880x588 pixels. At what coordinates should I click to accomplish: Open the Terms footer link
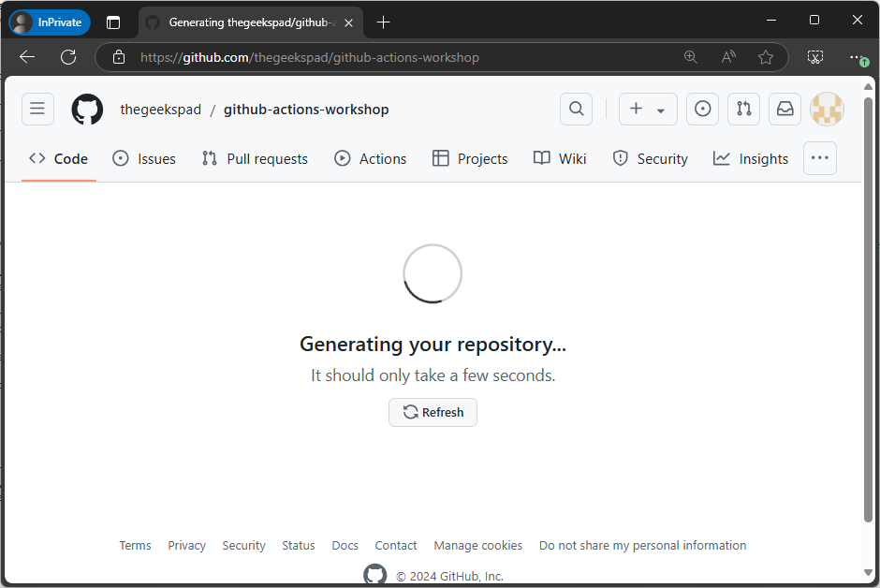click(x=135, y=545)
